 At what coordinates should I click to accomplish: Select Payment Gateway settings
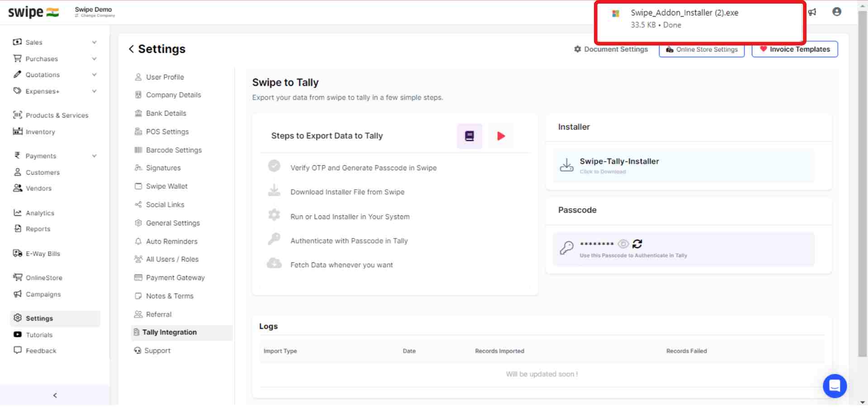[170, 278]
